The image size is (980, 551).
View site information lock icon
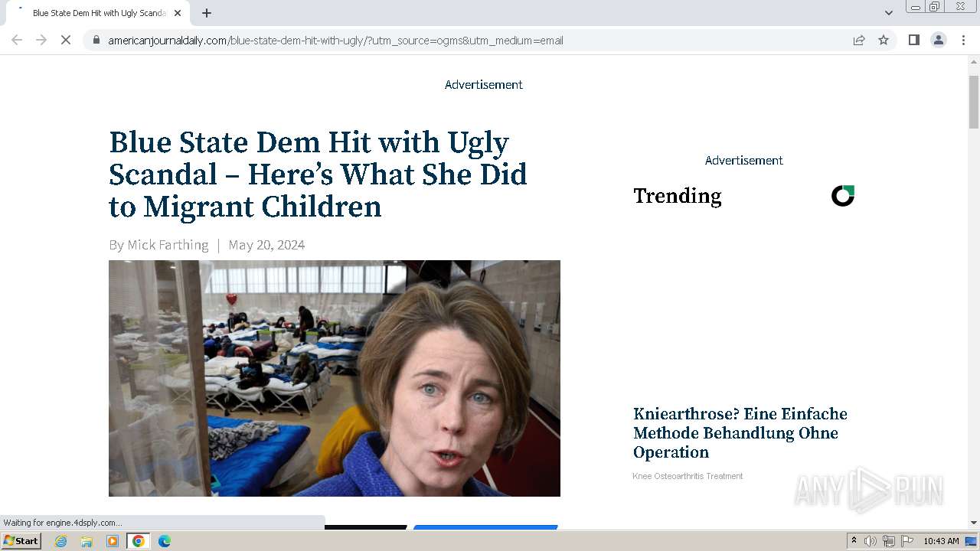(96, 40)
